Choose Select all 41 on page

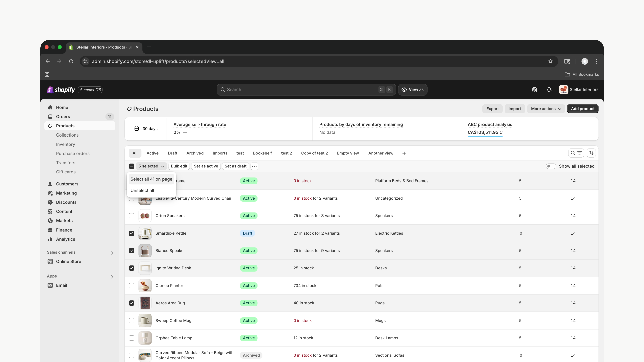pyautogui.click(x=151, y=179)
